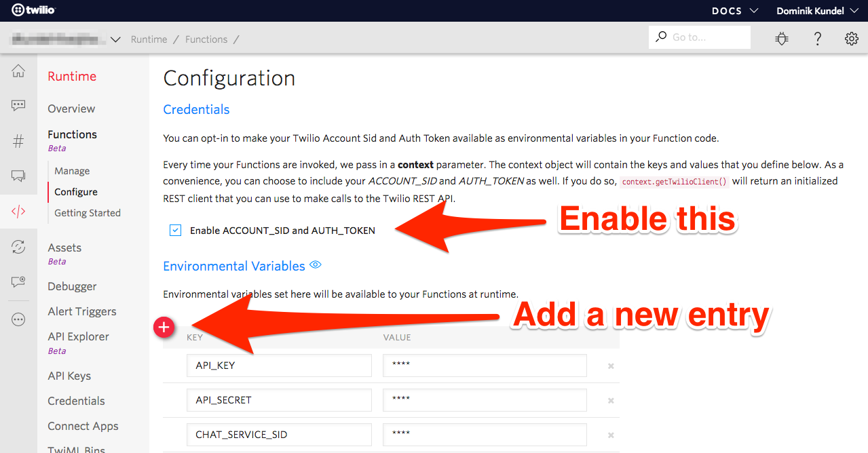The image size is (868, 453).
Task: Edit the API_SECRET value field
Action: point(485,400)
